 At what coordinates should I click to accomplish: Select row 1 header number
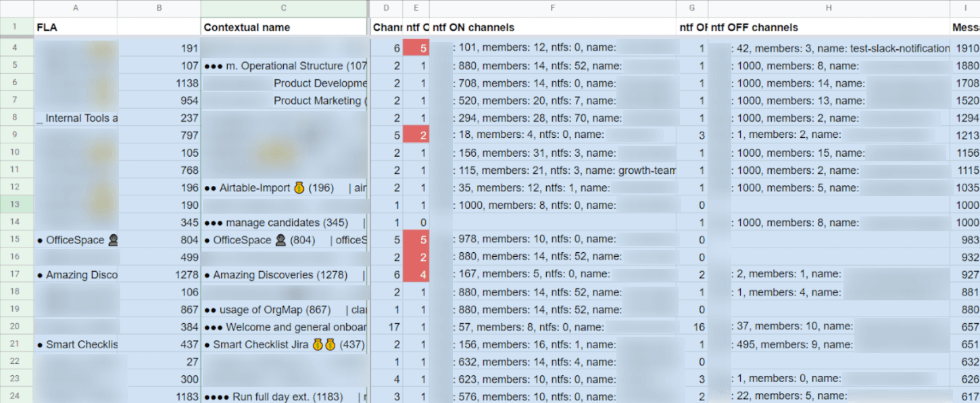(16, 27)
